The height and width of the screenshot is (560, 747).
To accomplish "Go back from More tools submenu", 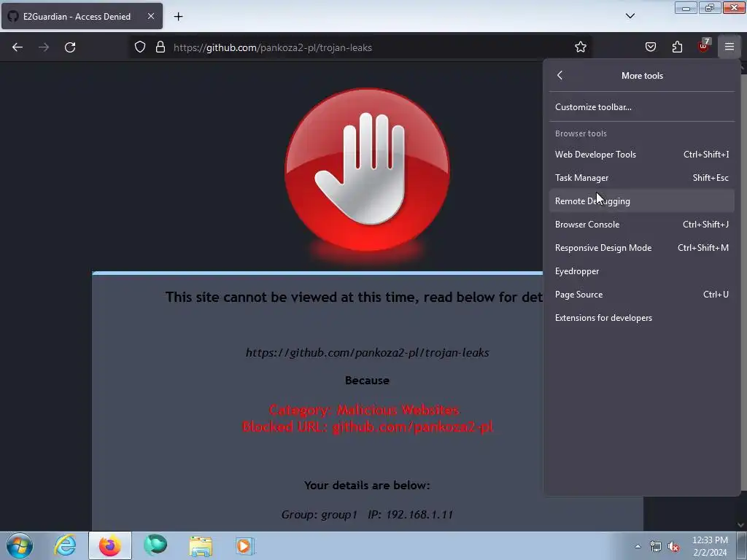I will (x=560, y=75).
